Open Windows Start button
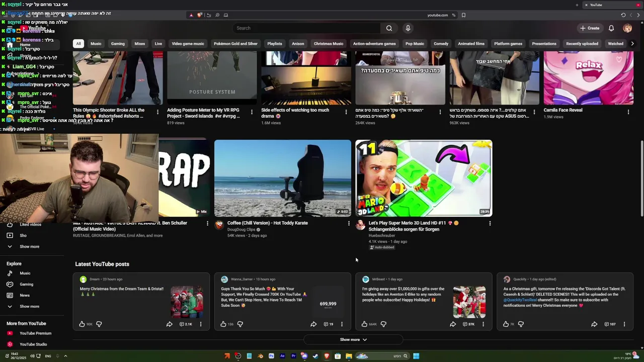Viewport: 644px width, 362px height. click(416, 356)
